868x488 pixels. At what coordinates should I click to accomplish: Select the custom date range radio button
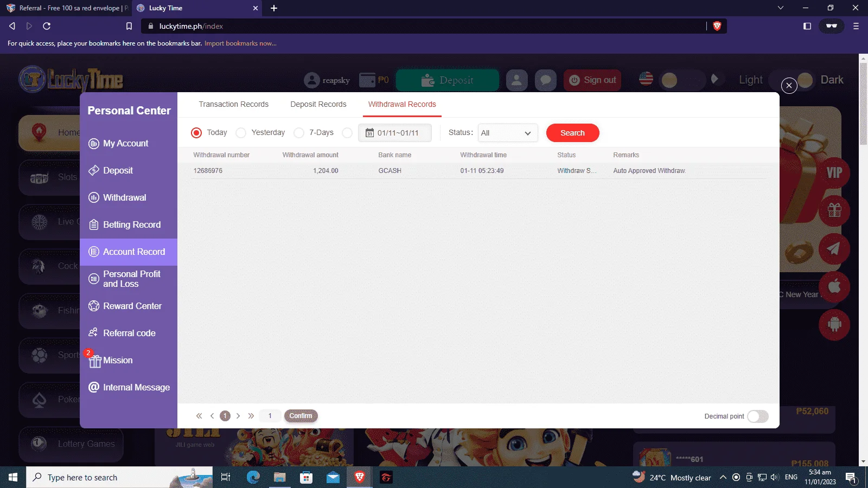347,133
